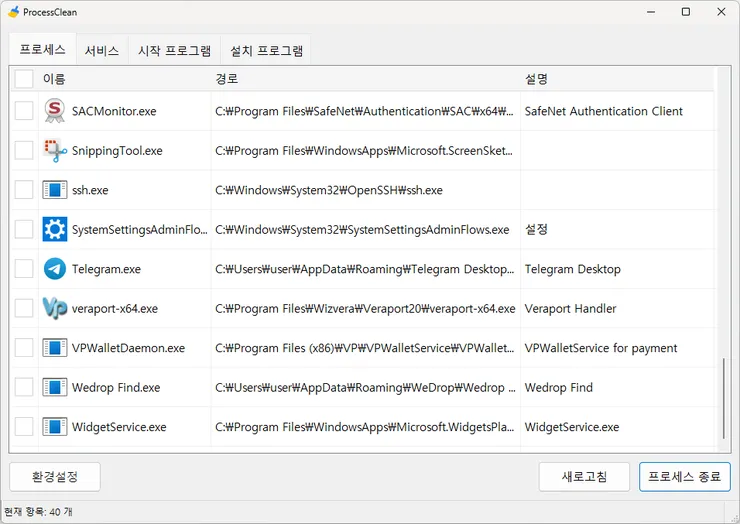The width and height of the screenshot is (740, 524).
Task: Click the VPWalletDaemon.exe icon
Action: click(55, 348)
